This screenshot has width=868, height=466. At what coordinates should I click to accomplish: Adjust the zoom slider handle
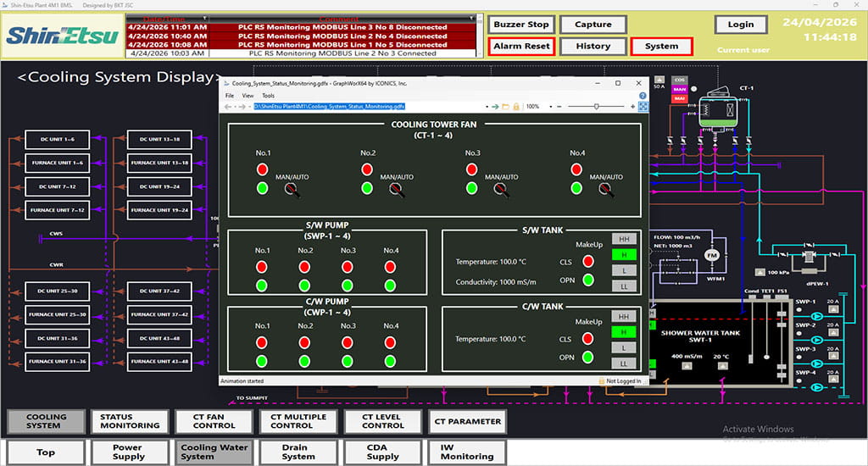(x=596, y=107)
